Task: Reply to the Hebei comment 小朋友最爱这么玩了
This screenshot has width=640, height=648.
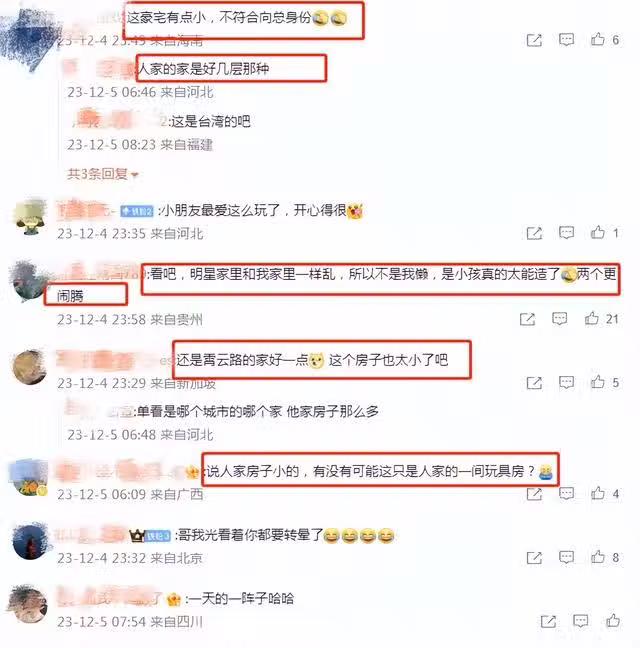Action: point(566,233)
